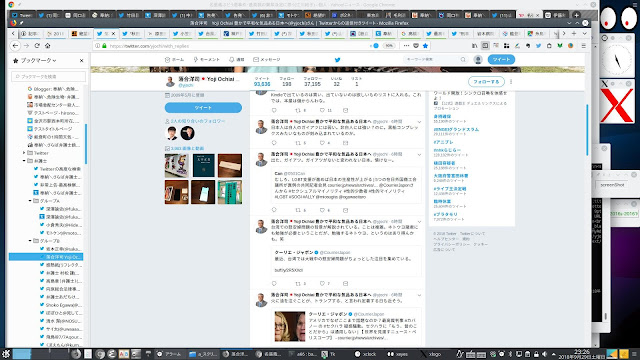This screenshot has height=360, width=640.
Task: Toggle the Firefox sidebar icon
Action: pyautogui.click(x=485, y=46)
